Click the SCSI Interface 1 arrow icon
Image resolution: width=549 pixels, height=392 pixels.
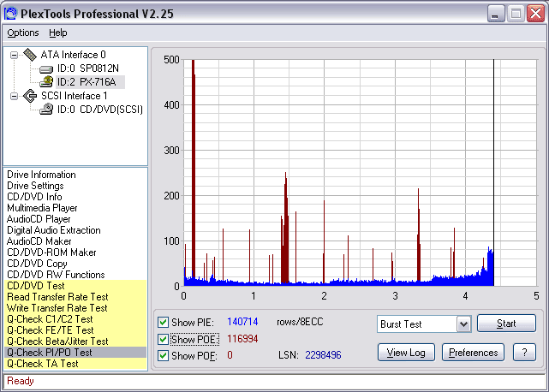point(30,96)
